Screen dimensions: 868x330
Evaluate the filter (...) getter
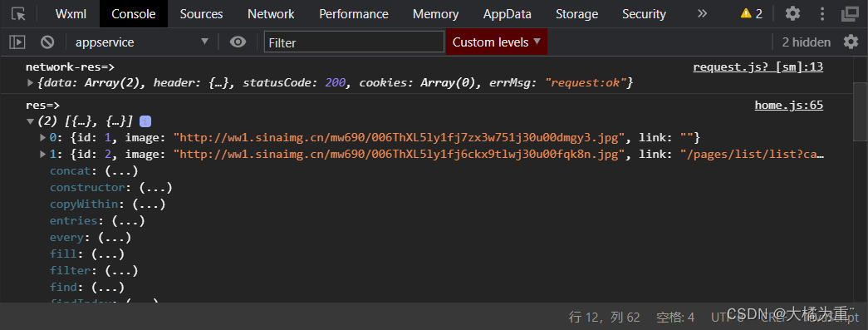tap(121, 271)
